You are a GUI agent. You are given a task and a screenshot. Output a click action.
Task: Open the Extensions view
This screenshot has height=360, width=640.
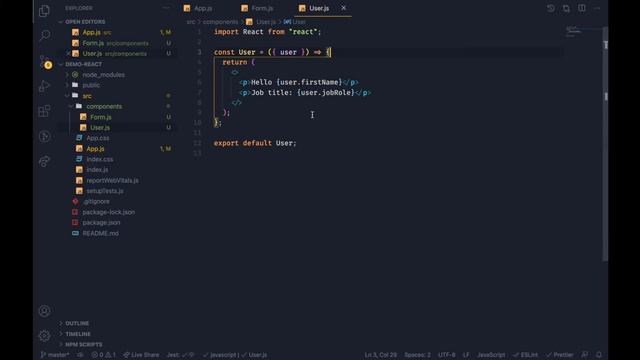coord(44,111)
